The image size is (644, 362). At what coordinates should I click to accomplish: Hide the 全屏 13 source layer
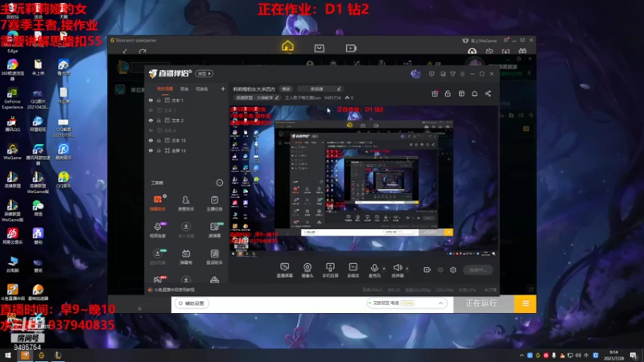tap(151, 150)
